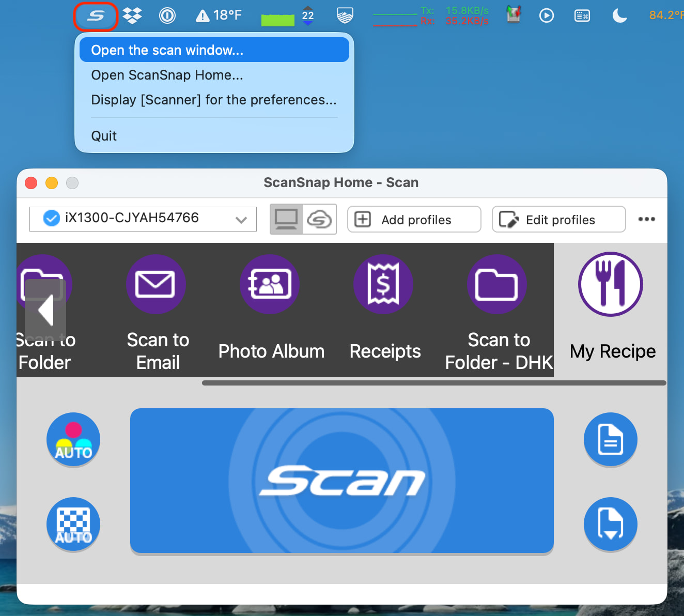684x616 pixels.
Task: Click Quit in the ScanSnap menu
Action: tap(104, 136)
